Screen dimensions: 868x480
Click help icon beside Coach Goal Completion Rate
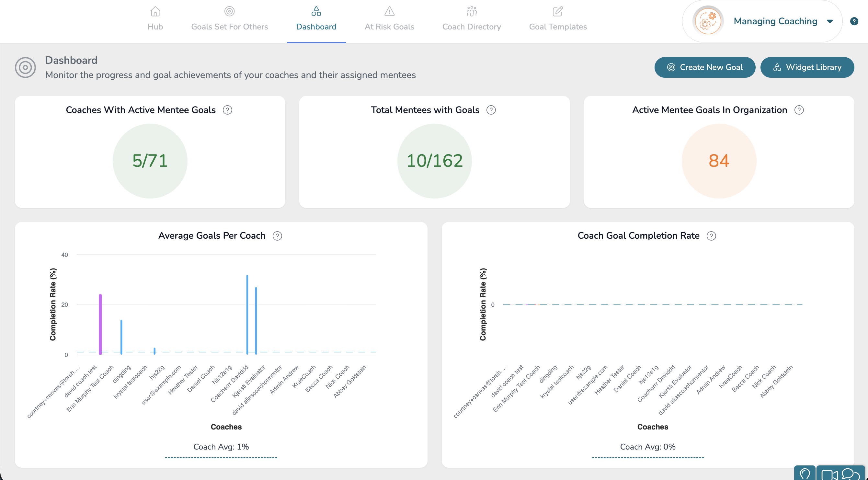[x=711, y=236]
